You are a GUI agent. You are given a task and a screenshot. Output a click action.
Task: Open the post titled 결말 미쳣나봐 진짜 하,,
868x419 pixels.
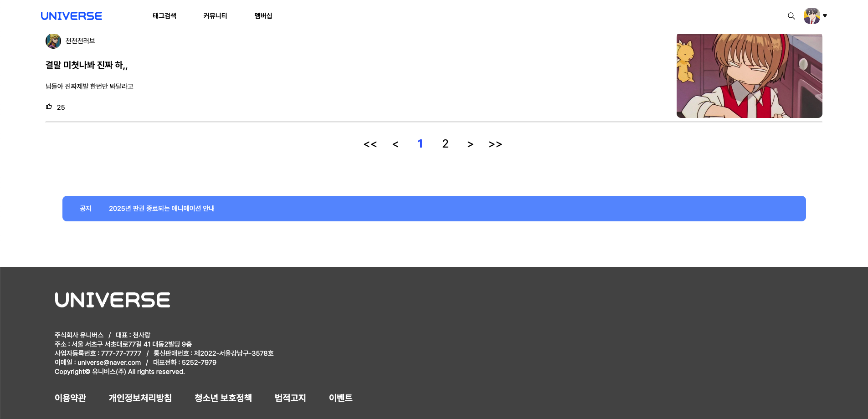tap(87, 65)
